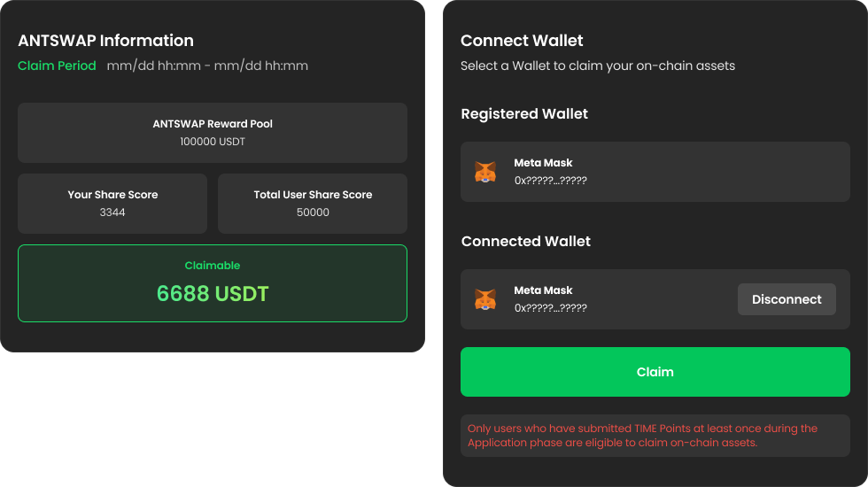Viewport: 868px width, 487px height.
Task: Click the Connected Wallet section title
Action: point(526,241)
